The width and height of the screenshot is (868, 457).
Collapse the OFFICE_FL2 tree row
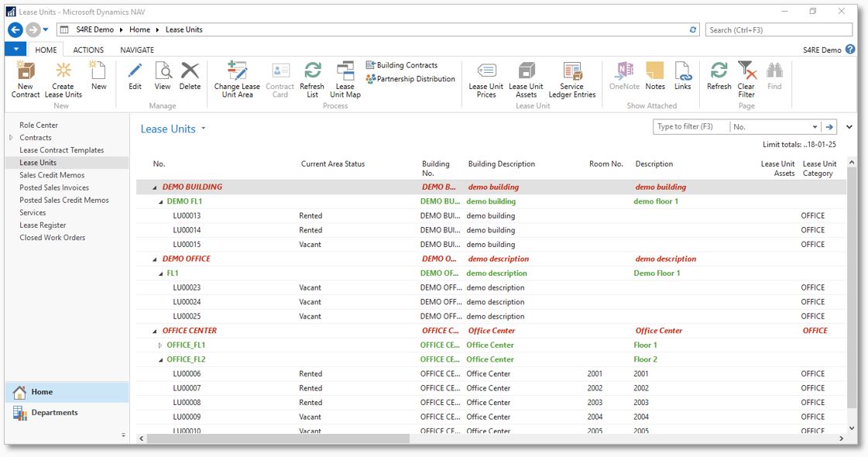click(160, 359)
